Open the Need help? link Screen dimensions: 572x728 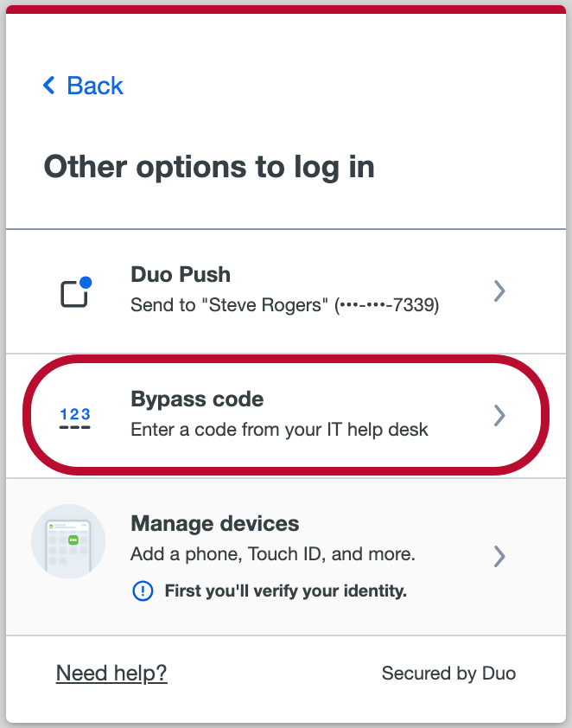(x=111, y=673)
